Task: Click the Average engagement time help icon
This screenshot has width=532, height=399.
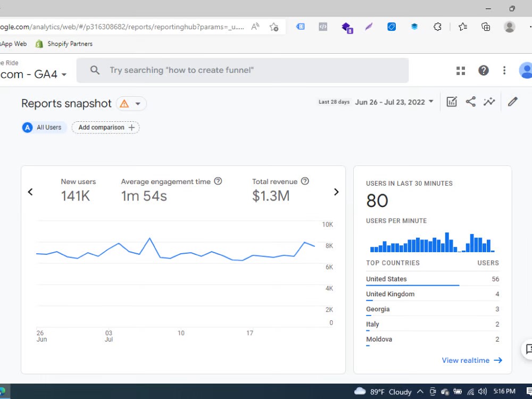Action: point(218,181)
